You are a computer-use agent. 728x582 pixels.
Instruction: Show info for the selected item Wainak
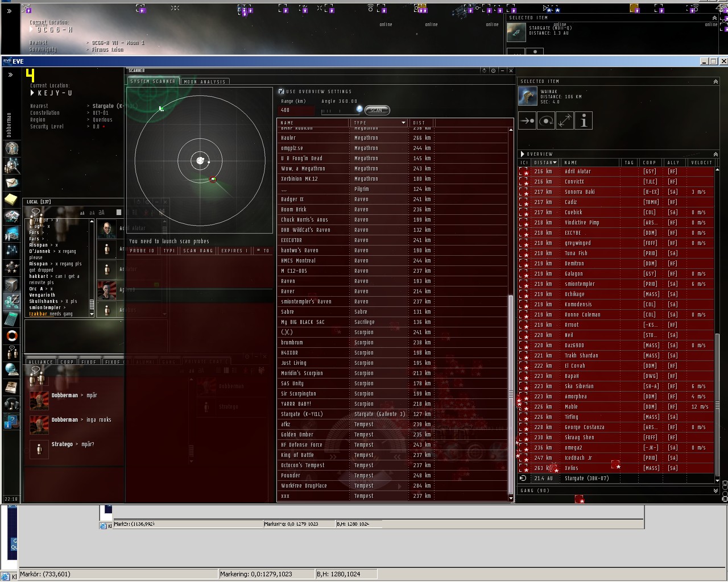pos(584,120)
